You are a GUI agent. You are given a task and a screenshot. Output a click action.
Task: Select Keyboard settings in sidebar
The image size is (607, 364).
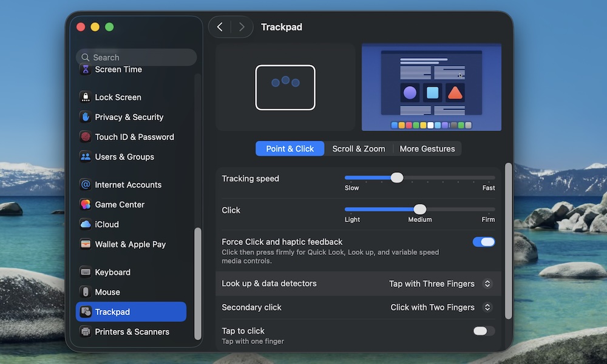(x=113, y=272)
